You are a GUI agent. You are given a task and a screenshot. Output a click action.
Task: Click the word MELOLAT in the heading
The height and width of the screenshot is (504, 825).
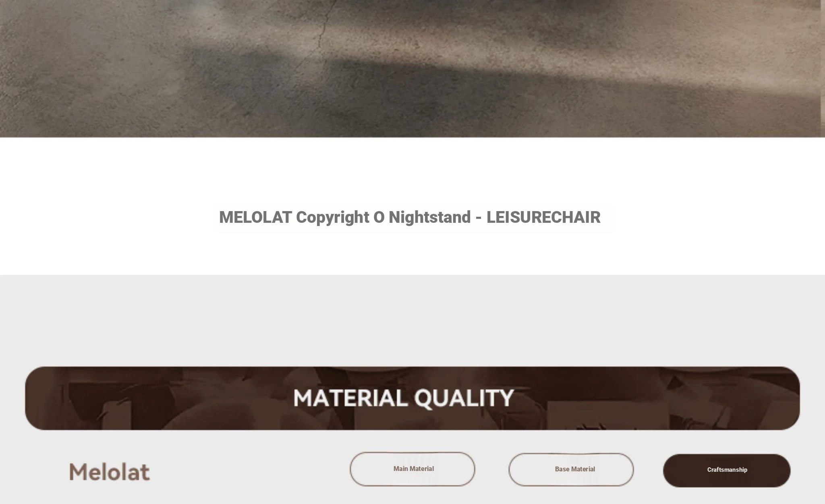[255, 217]
